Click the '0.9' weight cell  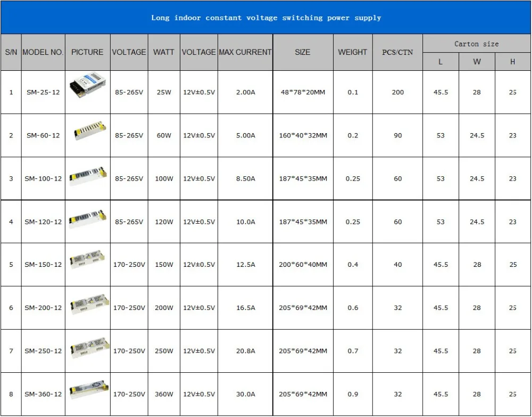point(353,394)
